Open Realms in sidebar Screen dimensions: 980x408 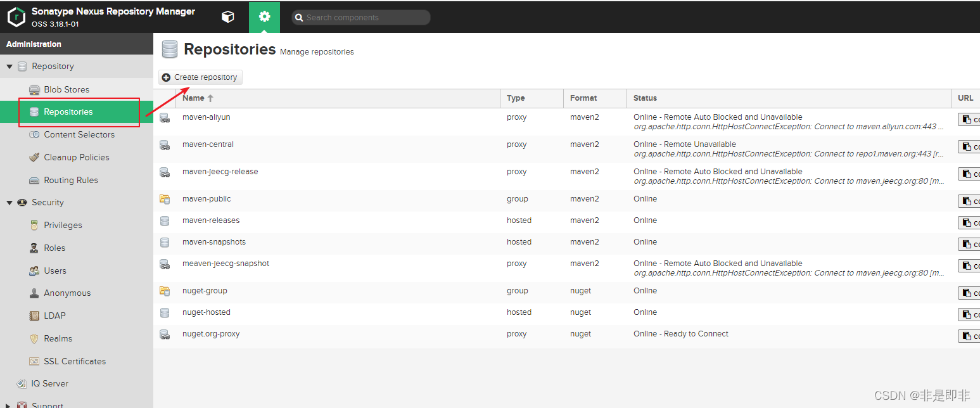[58, 338]
